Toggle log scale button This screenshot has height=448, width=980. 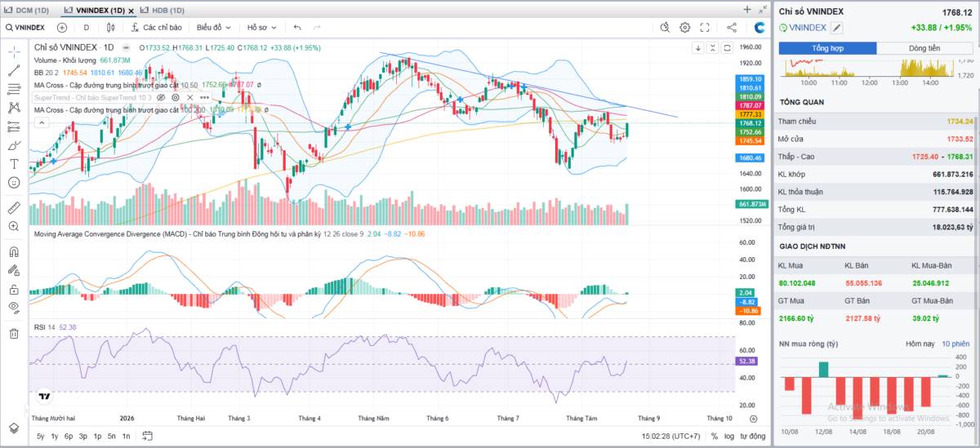(729, 436)
